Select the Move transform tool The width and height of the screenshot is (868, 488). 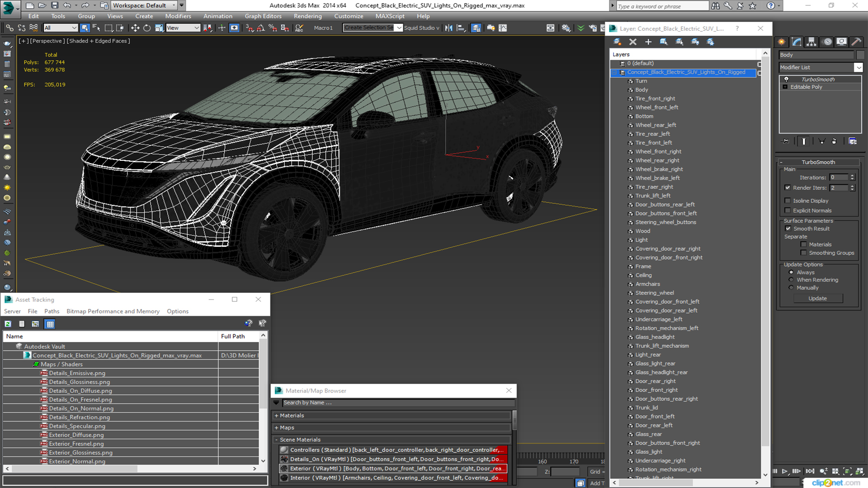click(135, 28)
